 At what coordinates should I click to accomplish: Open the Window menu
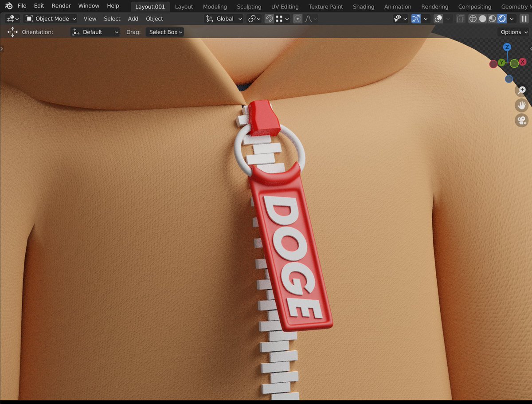tap(89, 6)
